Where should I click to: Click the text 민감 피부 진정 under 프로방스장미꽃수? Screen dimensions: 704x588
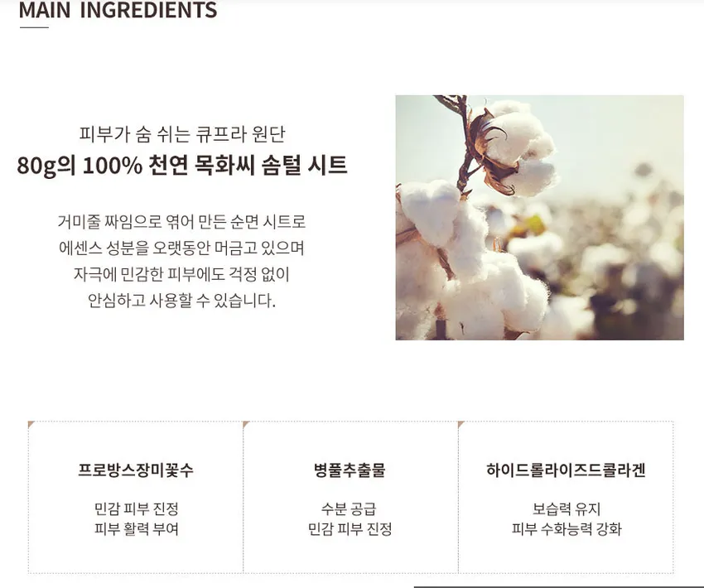(136, 508)
